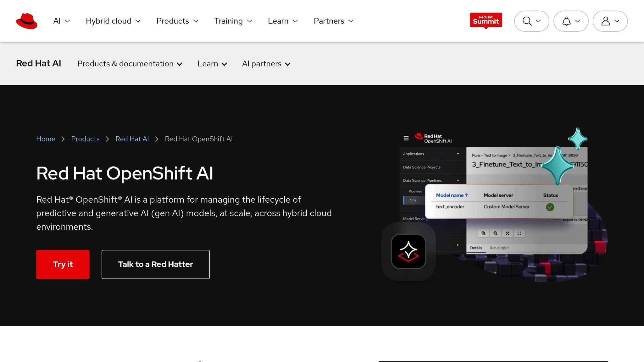Click Runs item in hero image sidebar
Screen dimensions: 644x362
[x=412, y=200]
